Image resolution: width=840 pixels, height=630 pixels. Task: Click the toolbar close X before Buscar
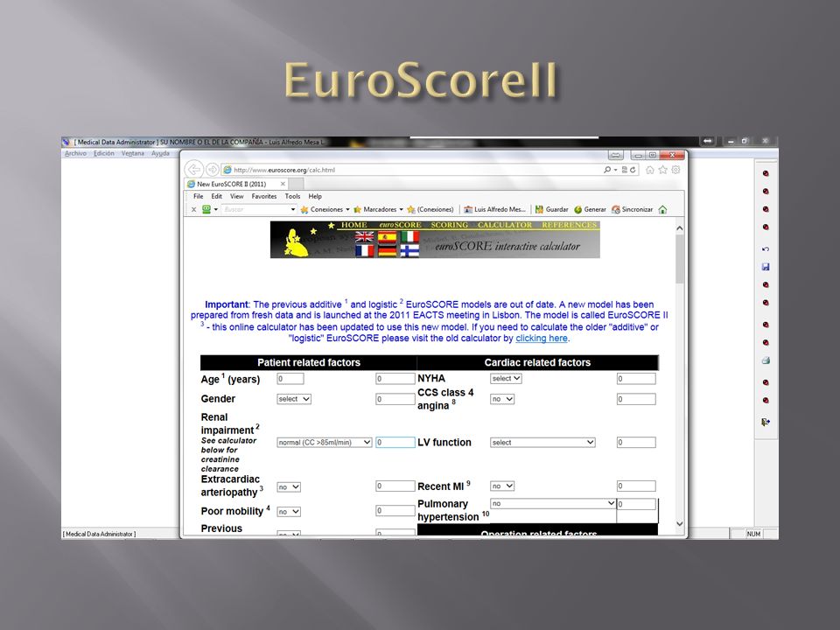click(x=193, y=209)
